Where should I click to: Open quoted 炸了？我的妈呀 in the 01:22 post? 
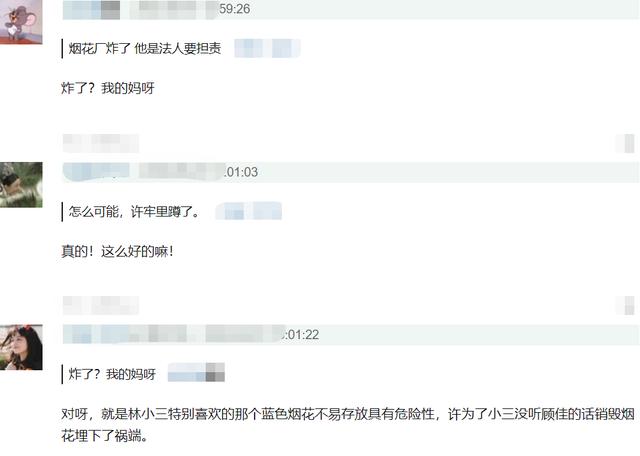pyautogui.click(x=112, y=374)
